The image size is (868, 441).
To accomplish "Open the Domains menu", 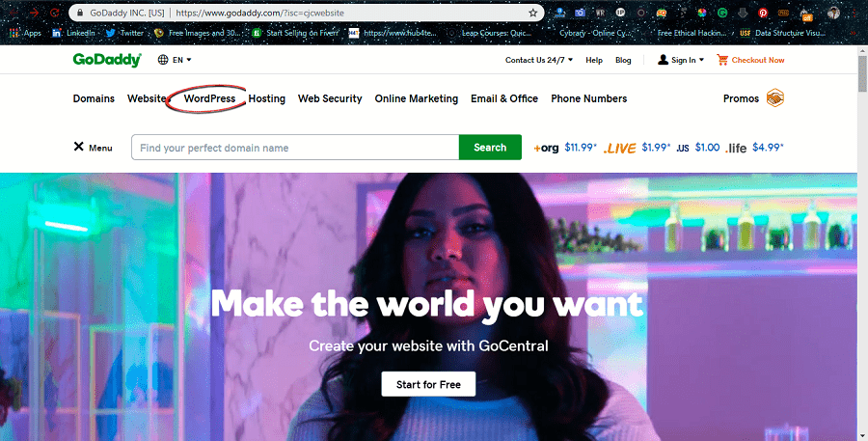I will [x=94, y=98].
